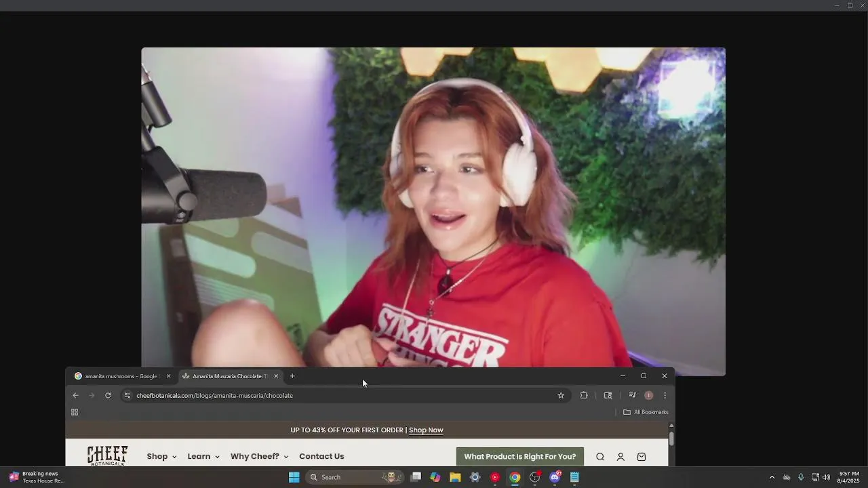Open Chrome side search icon

pyautogui.click(x=608, y=395)
